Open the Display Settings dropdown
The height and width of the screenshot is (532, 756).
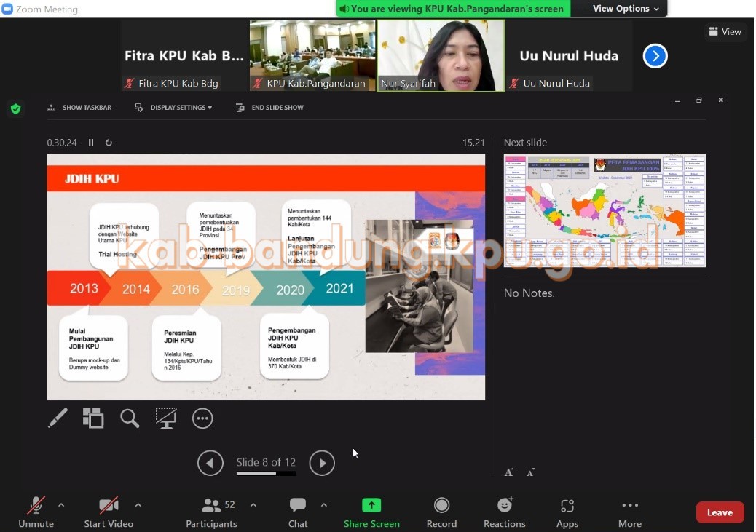point(175,108)
